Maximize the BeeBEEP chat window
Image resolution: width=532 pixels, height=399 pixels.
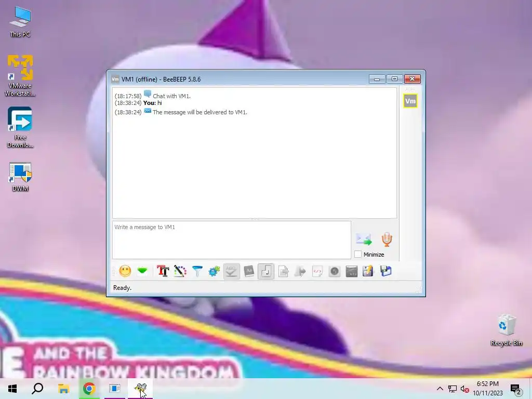point(394,79)
